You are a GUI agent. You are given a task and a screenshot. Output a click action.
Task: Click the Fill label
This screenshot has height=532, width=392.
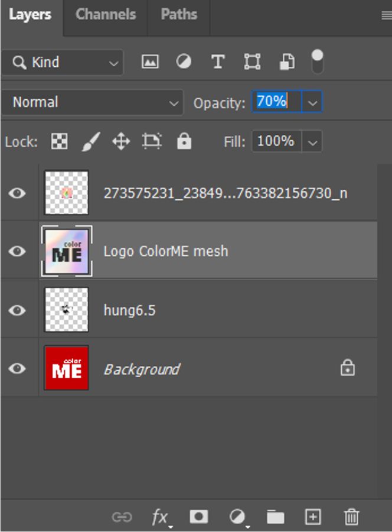click(234, 142)
